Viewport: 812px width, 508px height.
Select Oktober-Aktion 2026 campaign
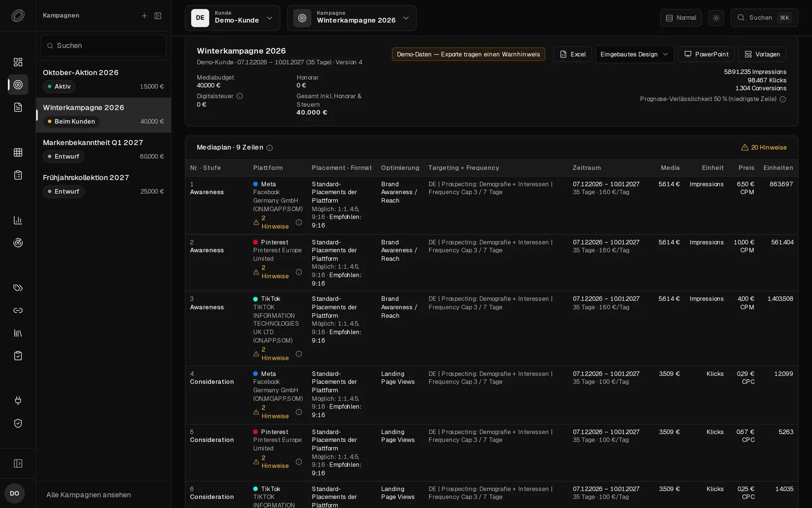click(104, 80)
